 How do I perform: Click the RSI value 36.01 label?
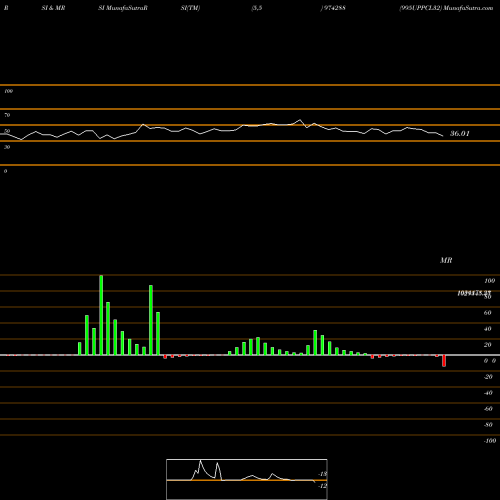click(460, 134)
